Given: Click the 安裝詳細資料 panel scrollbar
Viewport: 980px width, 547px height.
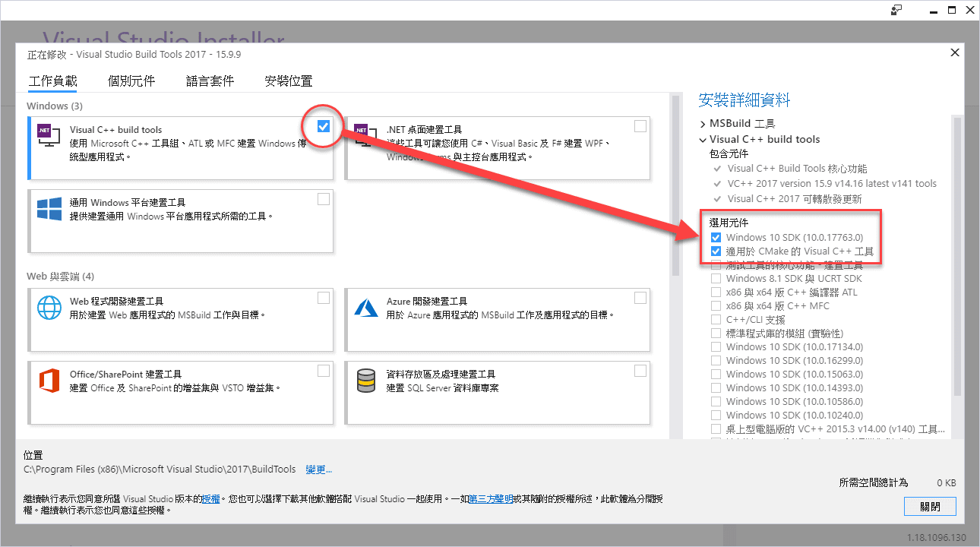Looking at the screenshot, I should point(957,256).
